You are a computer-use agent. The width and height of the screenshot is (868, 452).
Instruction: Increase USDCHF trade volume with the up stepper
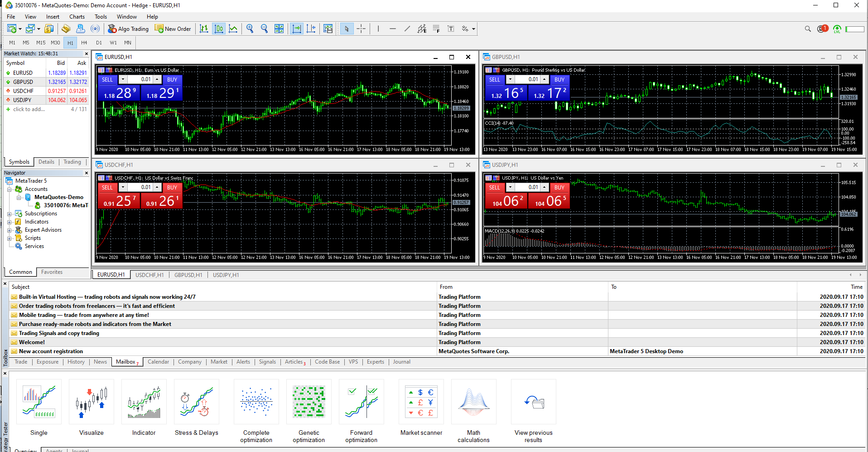157,187
